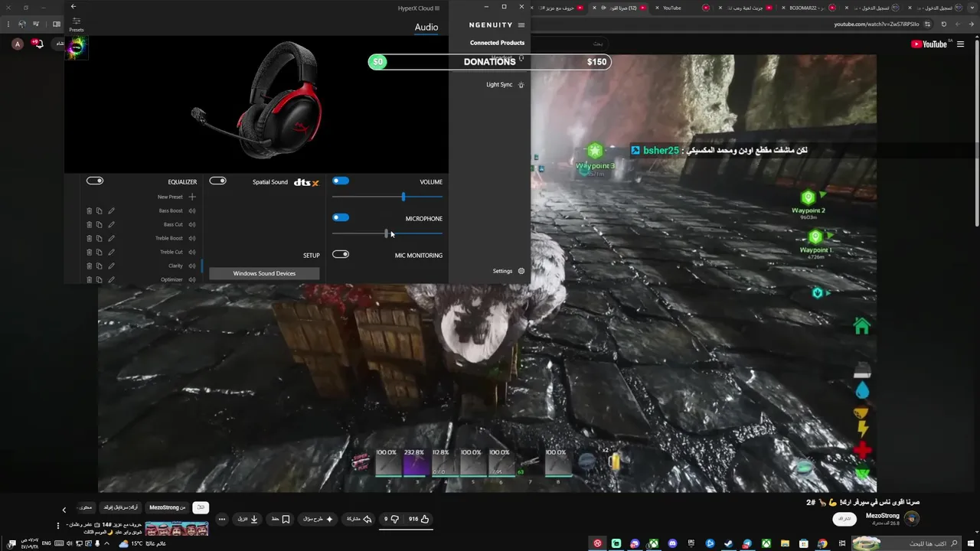The height and width of the screenshot is (551, 980).
Task: Toggle the Equalizer switch
Action: (x=95, y=181)
